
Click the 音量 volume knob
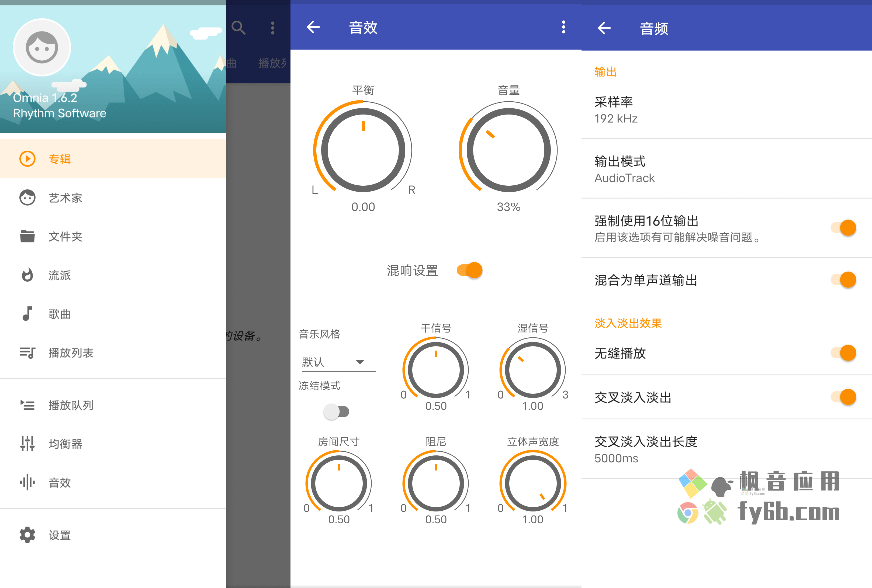pyautogui.click(x=508, y=150)
